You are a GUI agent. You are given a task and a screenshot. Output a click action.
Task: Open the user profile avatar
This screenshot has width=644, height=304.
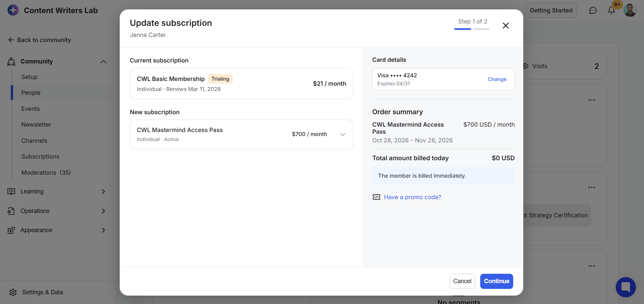[x=630, y=10]
